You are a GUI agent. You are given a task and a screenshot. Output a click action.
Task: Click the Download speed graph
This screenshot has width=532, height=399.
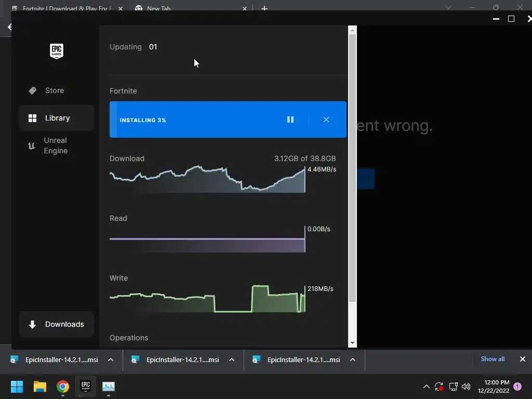point(207,179)
